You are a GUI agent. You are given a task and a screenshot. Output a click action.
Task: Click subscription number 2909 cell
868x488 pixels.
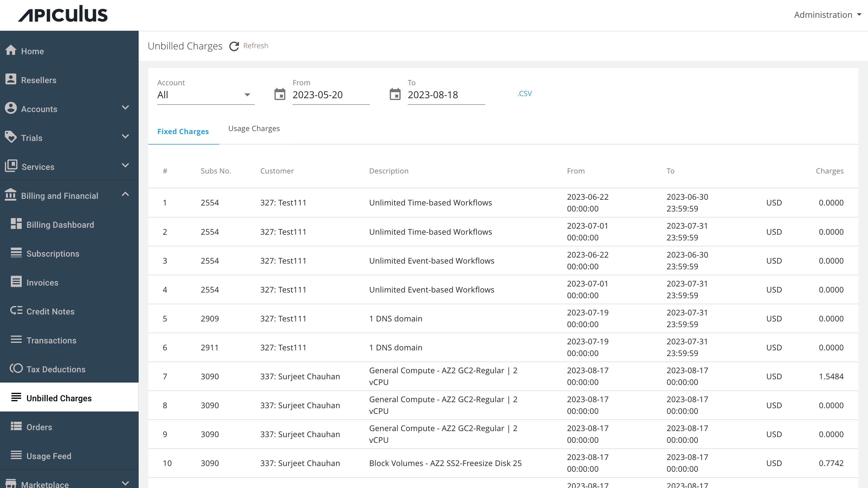pos(210,319)
